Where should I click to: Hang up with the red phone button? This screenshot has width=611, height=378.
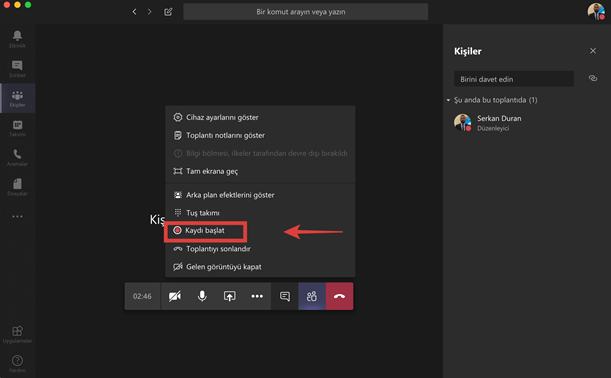[x=339, y=296]
